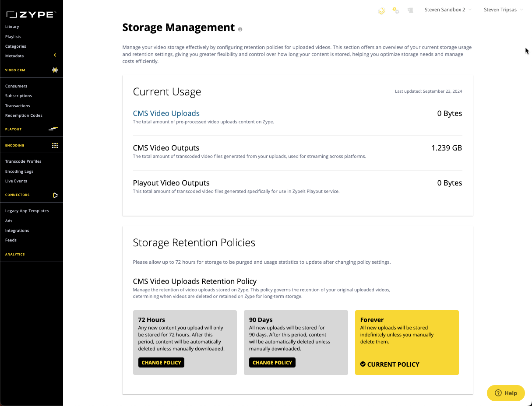Open Subscriptions in the sidebar
The height and width of the screenshot is (406, 532).
click(18, 96)
